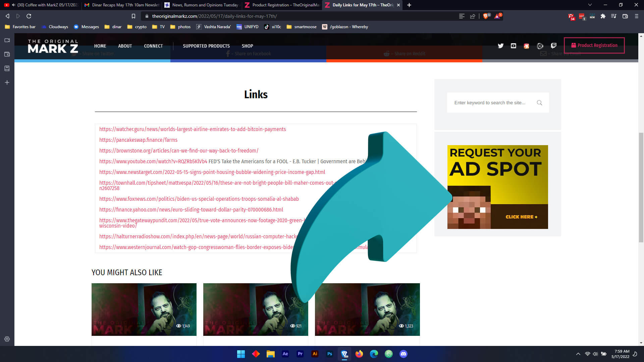This screenshot has width=644, height=362.
Task: Open the Brave Rewards triangle icon
Action: [497, 16]
